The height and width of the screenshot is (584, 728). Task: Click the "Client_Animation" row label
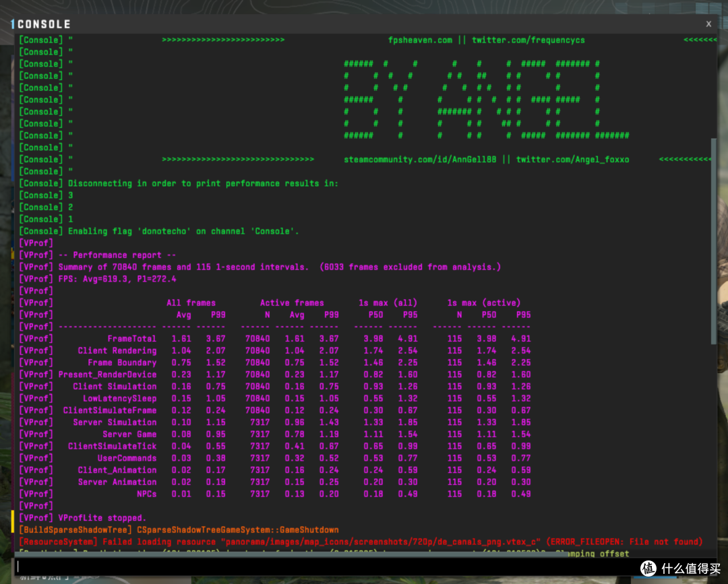(117, 470)
